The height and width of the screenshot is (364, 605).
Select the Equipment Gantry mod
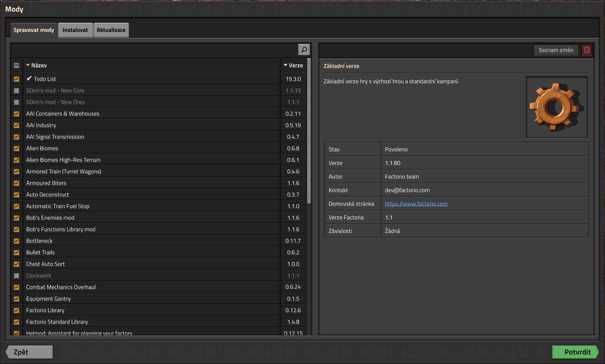[x=152, y=299]
